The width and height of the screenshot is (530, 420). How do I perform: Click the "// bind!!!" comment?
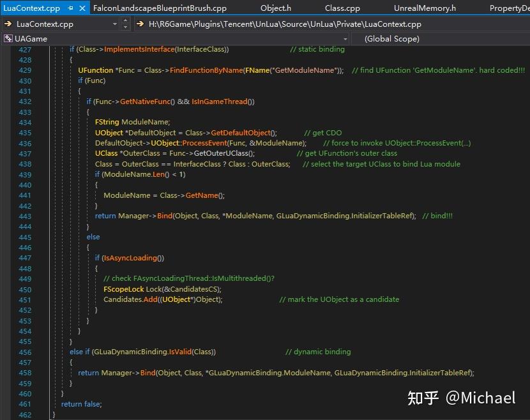pyautogui.click(x=437, y=216)
